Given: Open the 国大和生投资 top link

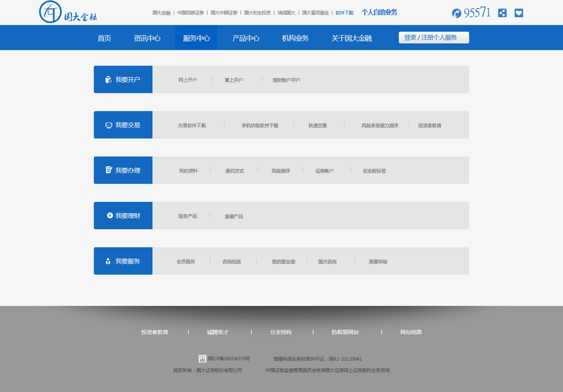Looking at the screenshot, I should (x=257, y=12).
